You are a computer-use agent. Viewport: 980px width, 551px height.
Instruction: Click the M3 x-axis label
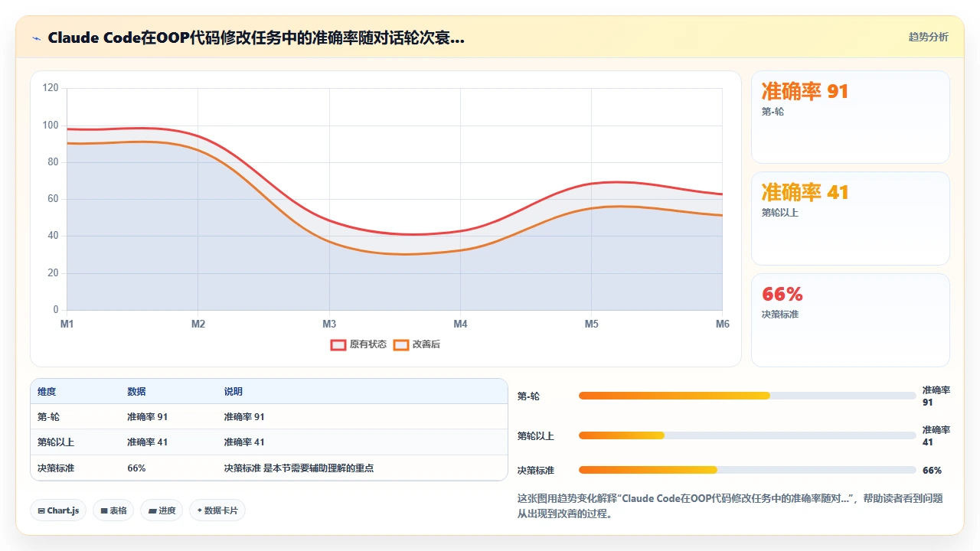329,324
